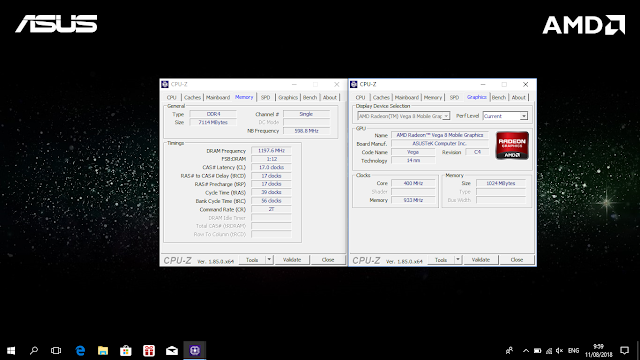Open Graphics tab in left CPU-Z window
The height and width of the screenshot is (360, 640).
coord(288,97)
